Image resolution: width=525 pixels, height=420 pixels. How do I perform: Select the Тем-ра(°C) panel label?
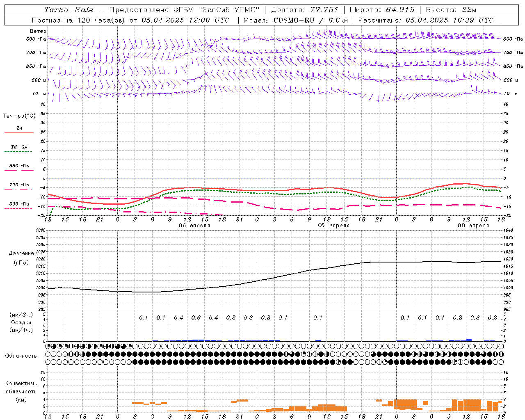click(x=19, y=116)
